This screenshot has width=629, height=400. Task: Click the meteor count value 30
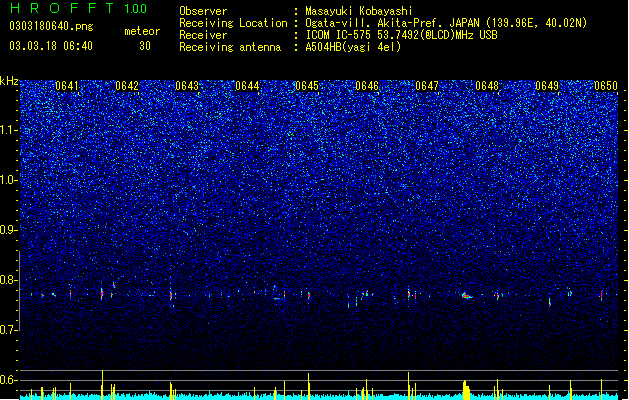(x=145, y=46)
